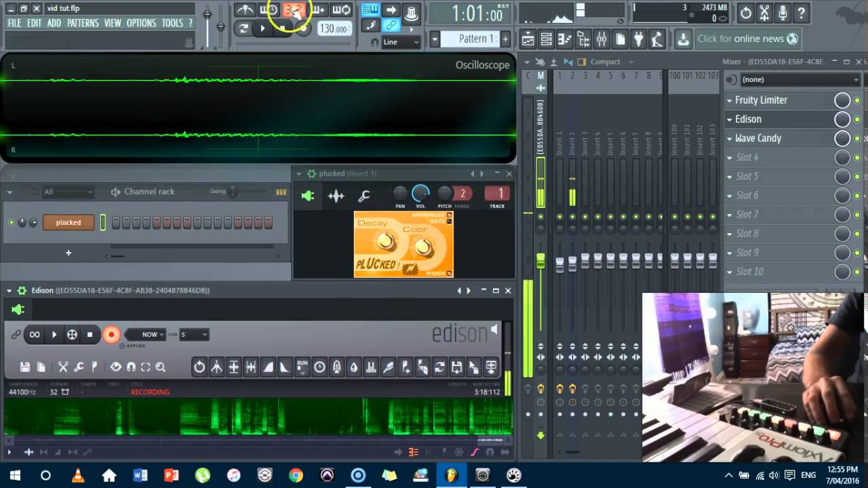The image size is (868, 488).
Task: Toggle the recording countdown button
Action: click(x=294, y=9)
